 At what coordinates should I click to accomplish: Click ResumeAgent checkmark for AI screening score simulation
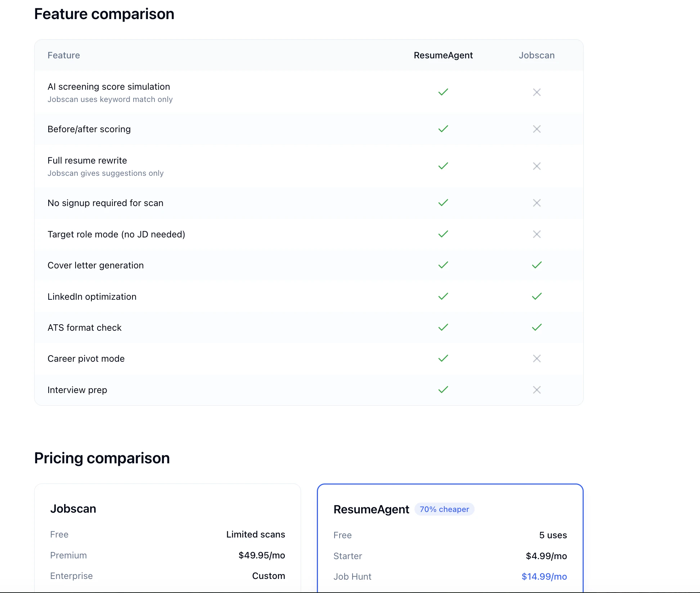point(443,92)
